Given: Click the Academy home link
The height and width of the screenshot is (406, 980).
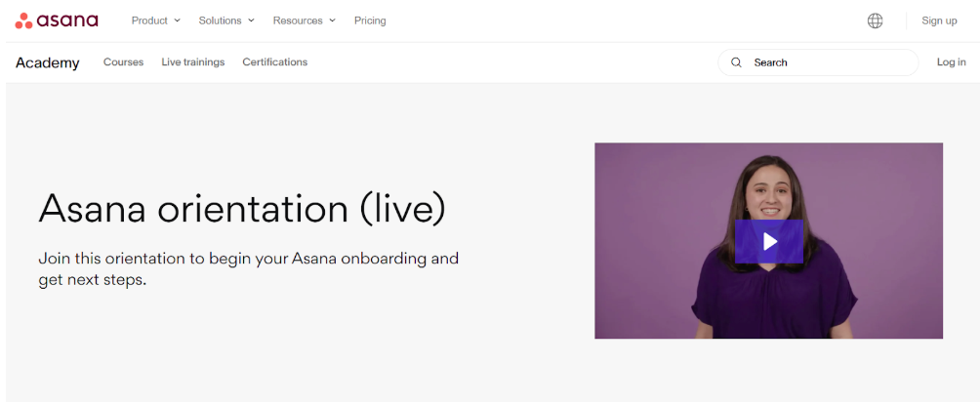Looking at the screenshot, I should [48, 62].
